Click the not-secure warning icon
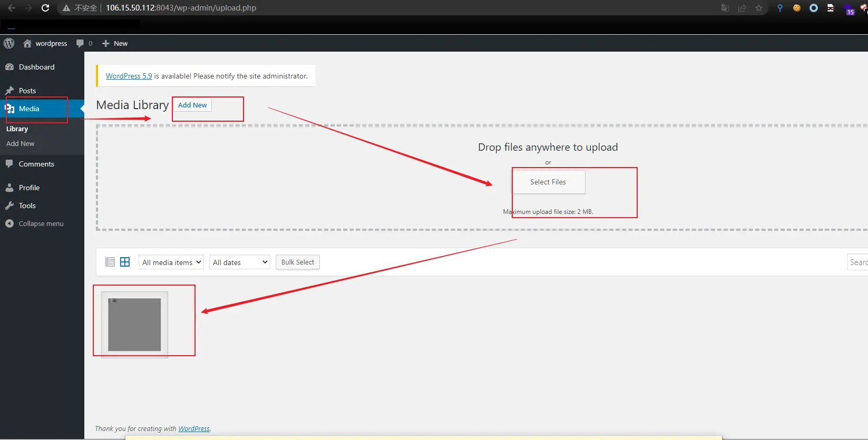Image resolution: width=868 pixels, height=440 pixels. (x=66, y=8)
